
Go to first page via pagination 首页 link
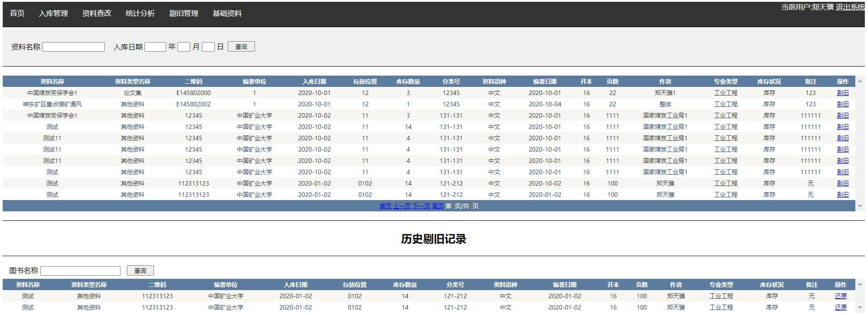385,206
